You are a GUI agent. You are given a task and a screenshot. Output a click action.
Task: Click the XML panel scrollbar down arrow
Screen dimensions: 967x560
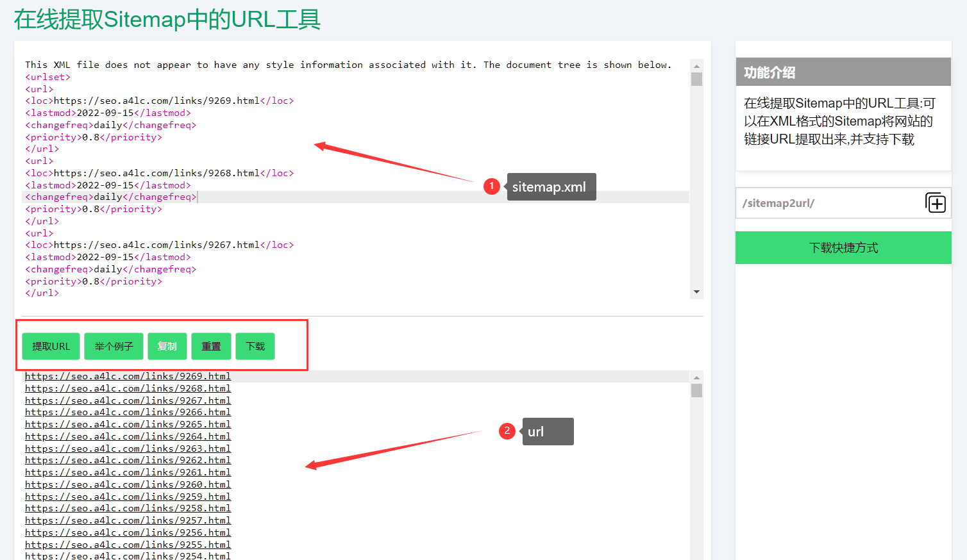click(696, 292)
